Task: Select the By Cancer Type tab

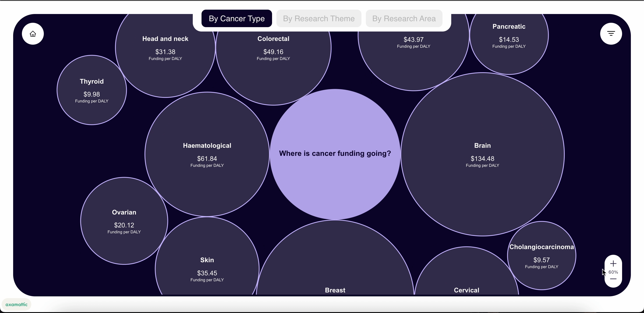Action: tap(237, 18)
